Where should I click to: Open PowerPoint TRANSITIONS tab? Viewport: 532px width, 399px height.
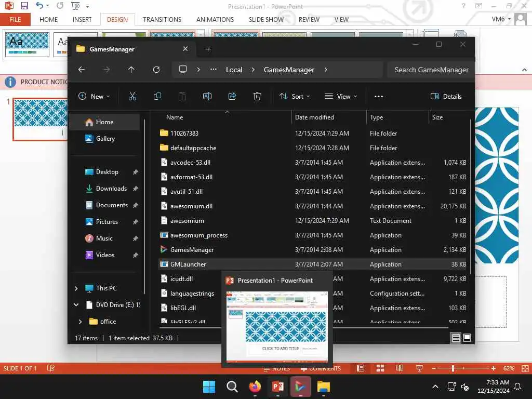coord(162,20)
